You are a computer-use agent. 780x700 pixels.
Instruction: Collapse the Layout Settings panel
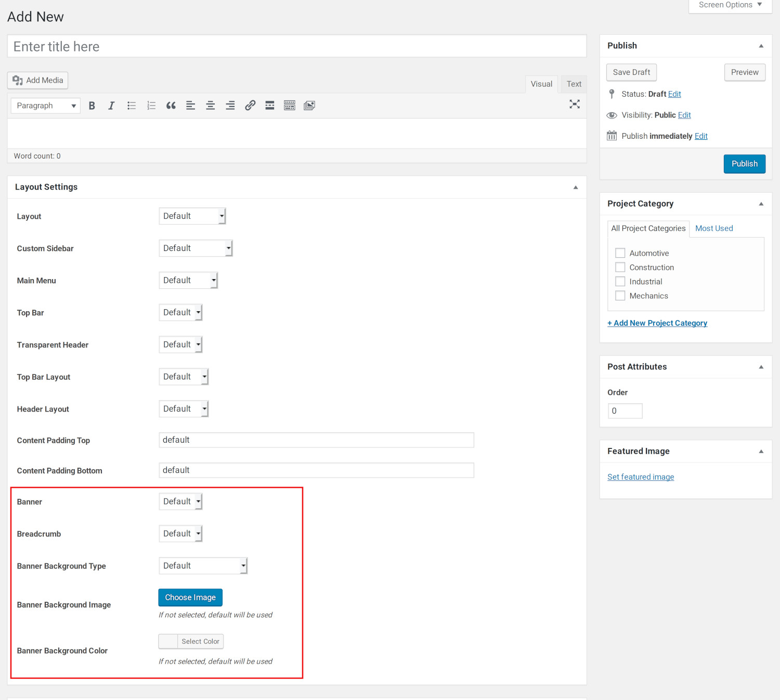pyautogui.click(x=576, y=187)
